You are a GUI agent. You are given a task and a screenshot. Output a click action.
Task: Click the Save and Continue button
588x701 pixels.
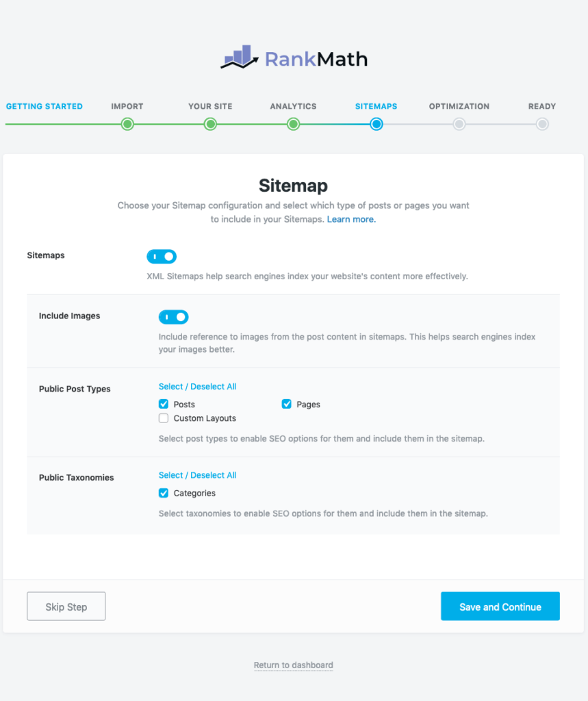click(500, 607)
